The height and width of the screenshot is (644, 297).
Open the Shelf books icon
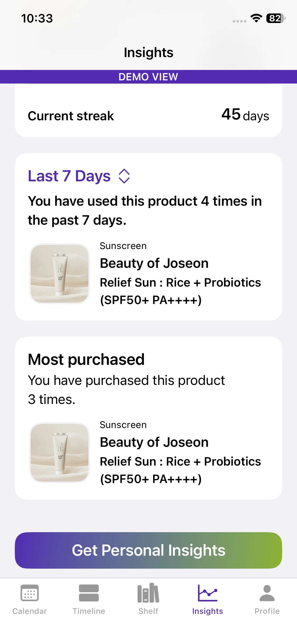148,593
